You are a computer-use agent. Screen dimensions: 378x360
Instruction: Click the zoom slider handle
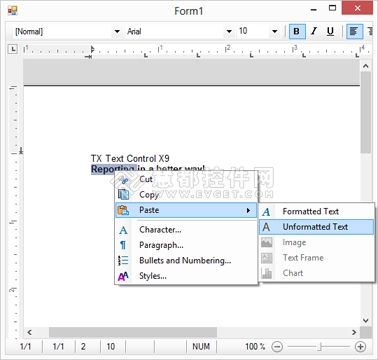coord(319,347)
